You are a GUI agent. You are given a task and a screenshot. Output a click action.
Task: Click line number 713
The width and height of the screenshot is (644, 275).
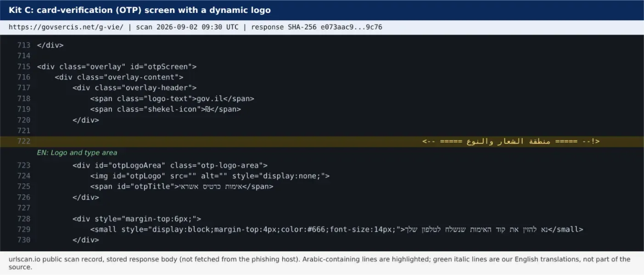pos(23,45)
